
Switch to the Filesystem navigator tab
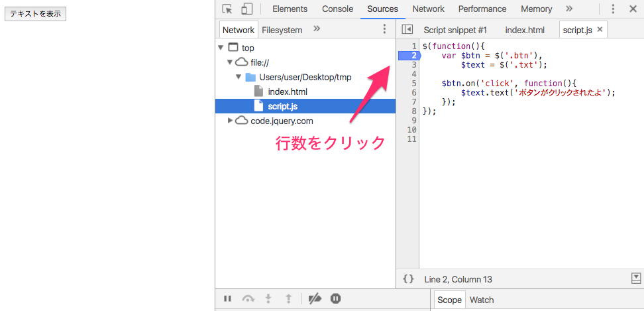coord(282,30)
